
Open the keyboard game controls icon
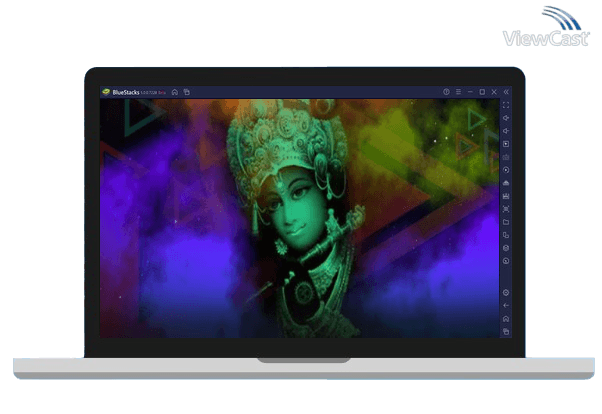[x=506, y=157]
